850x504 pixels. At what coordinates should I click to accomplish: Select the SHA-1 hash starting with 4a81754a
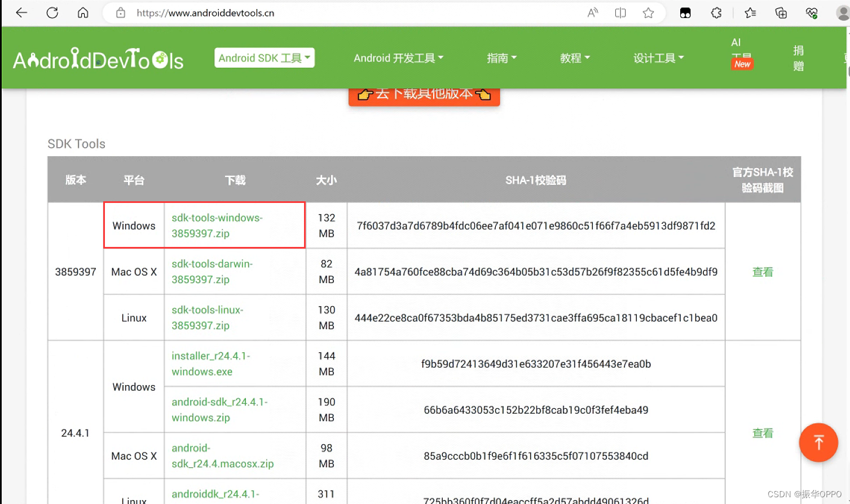(536, 272)
